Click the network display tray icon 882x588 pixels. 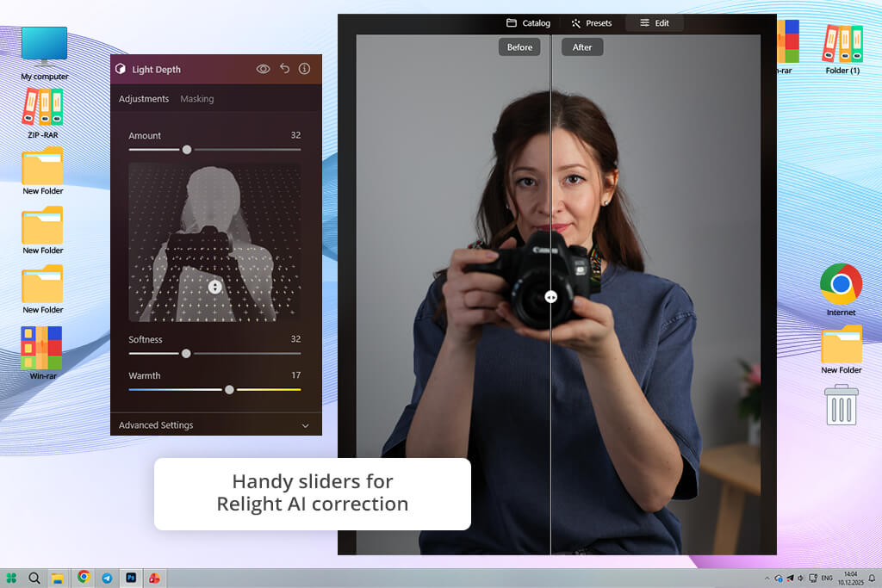pos(813,578)
